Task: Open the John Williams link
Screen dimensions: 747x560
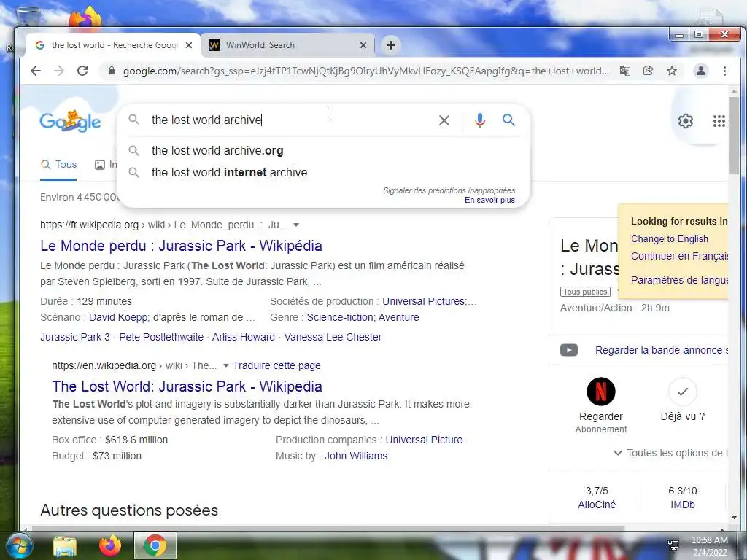Action: (x=356, y=456)
